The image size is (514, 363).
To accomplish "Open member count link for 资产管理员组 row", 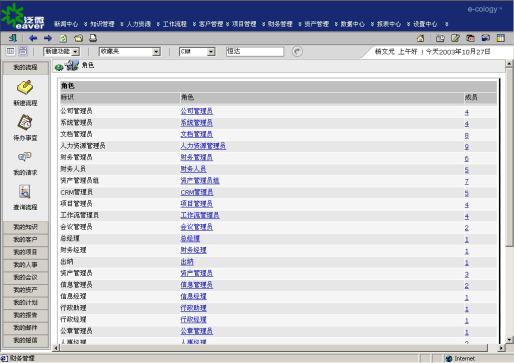I will [467, 182].
